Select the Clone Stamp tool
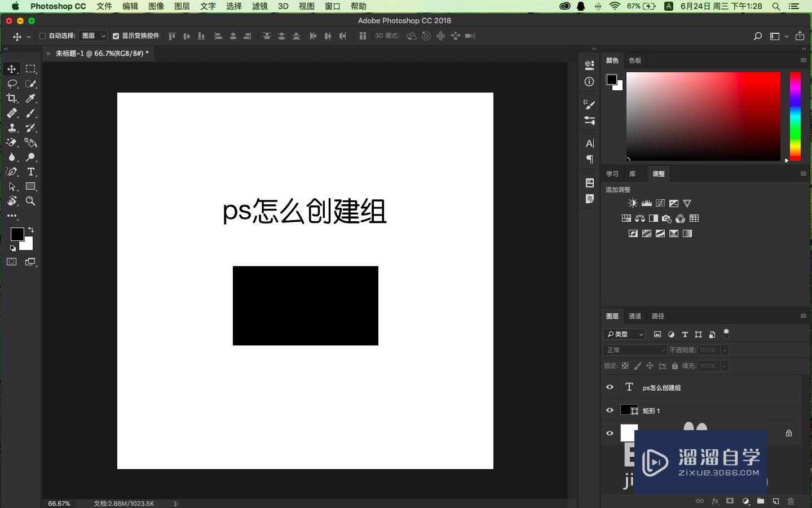 [x=12, y=128]
